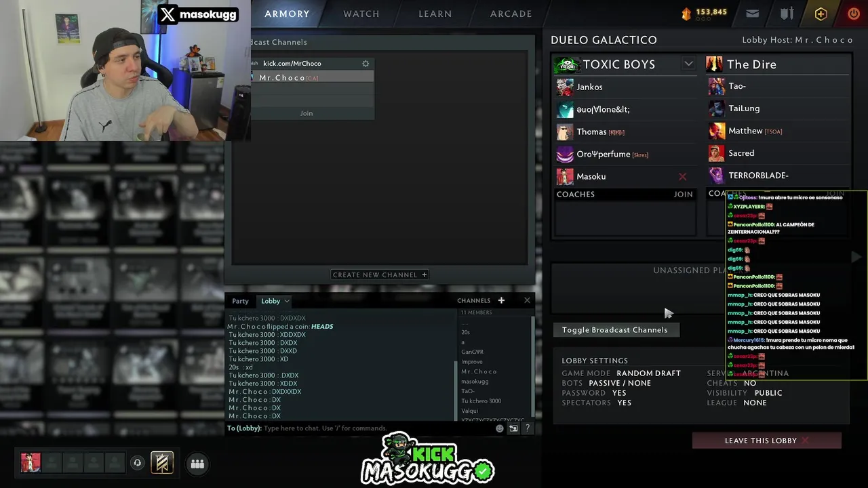Click player name 'OroΨperfume'

pyautogui.click(x=604, y=154)
